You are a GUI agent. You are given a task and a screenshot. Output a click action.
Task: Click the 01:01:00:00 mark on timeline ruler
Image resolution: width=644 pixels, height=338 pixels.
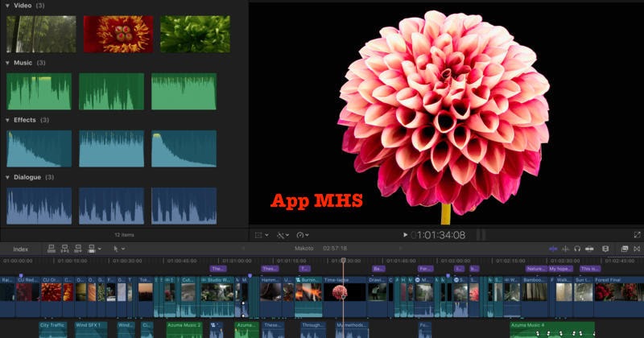(x=237, y=261)
